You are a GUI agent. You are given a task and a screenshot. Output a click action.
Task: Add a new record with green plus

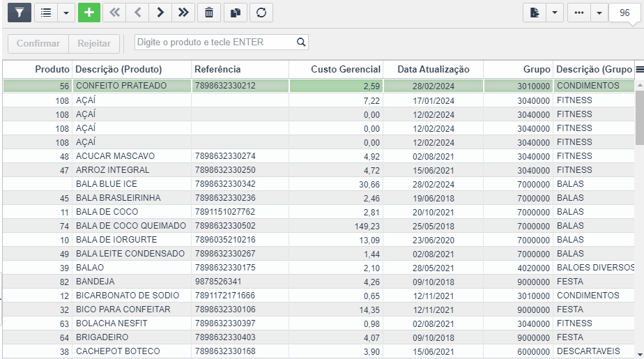(x=89, y=13)
